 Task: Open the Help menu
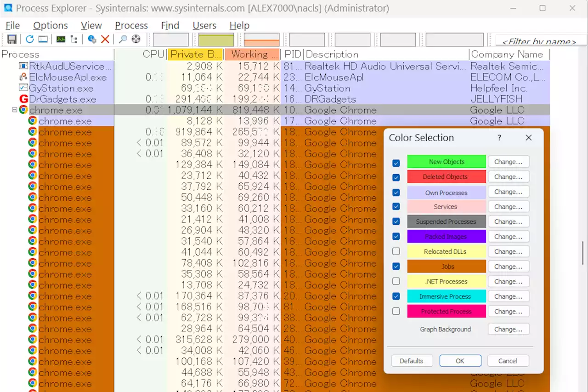[x=239, y=25]
